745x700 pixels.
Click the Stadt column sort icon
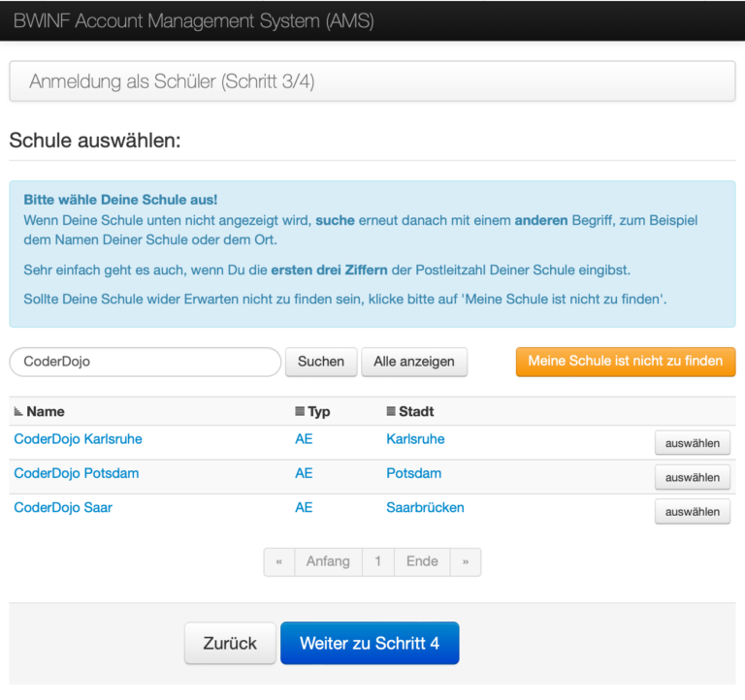coord(391,412)
